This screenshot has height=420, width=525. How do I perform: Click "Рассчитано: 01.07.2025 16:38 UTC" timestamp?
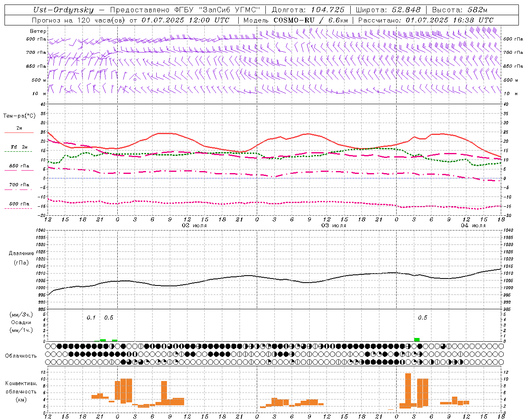pyautogui.click(x=426, y=20)
